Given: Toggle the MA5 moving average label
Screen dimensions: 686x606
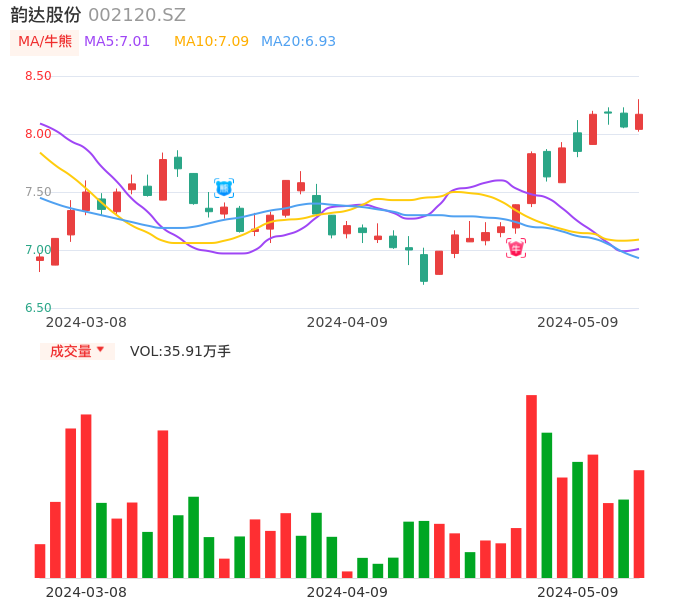Looking at the screenshot, I should [x=117, y=42].
